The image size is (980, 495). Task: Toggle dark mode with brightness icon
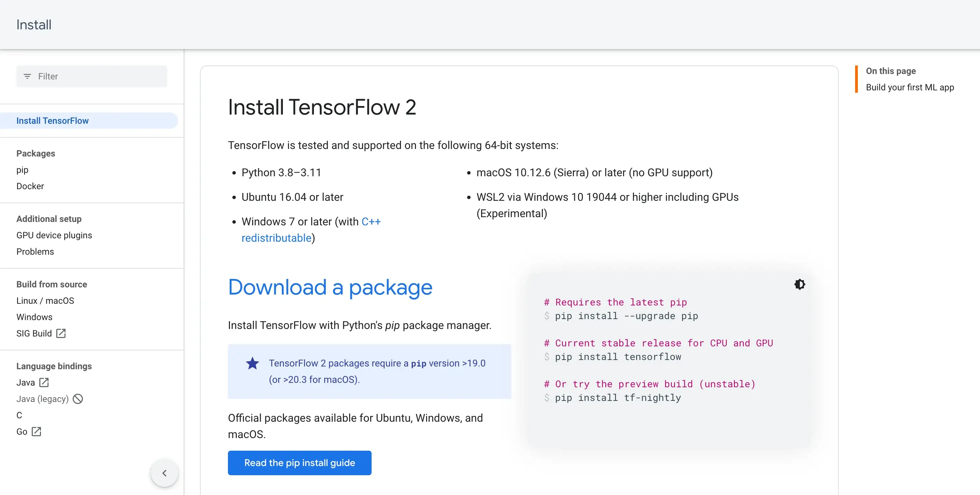[799, 284]
